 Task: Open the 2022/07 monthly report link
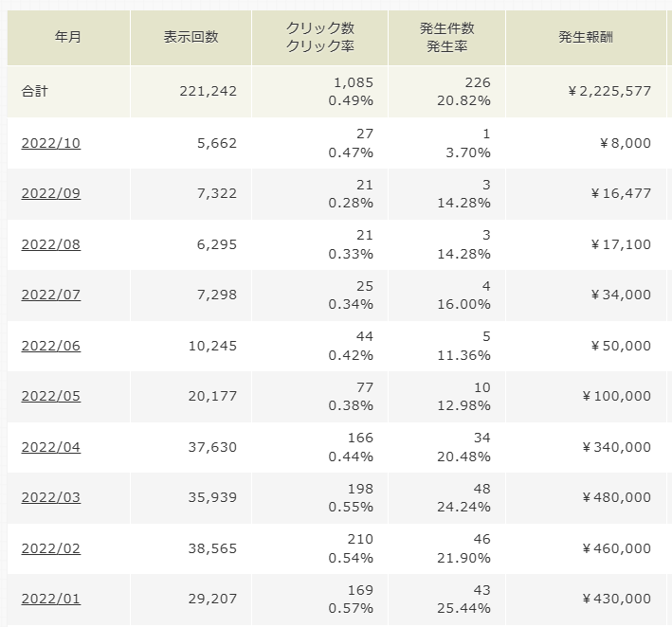(50, 296)
